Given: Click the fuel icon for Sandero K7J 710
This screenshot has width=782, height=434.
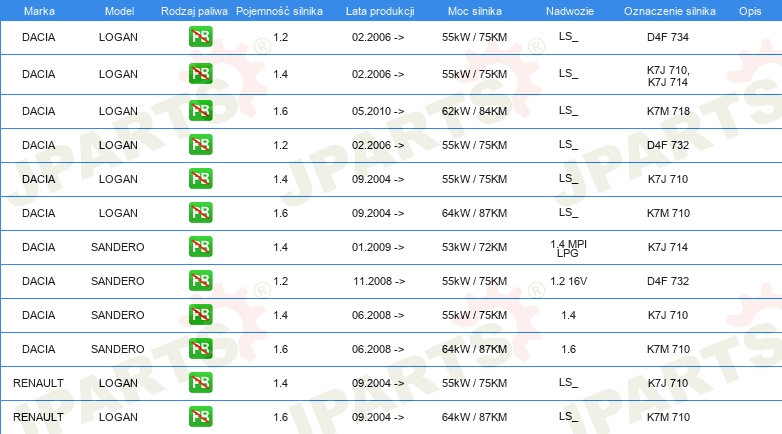Looking at the screenshot, I should [200, 315].
